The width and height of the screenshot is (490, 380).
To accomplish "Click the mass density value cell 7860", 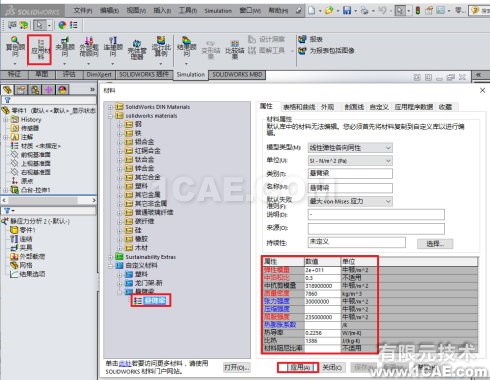I will click(323, 294).
